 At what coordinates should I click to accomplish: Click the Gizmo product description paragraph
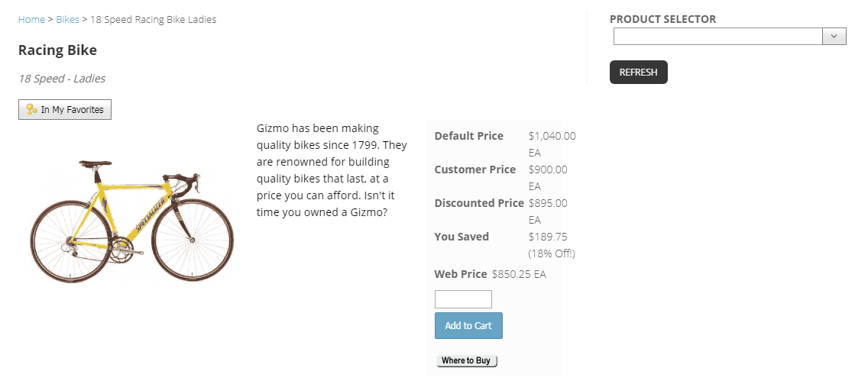pos(332,170)
